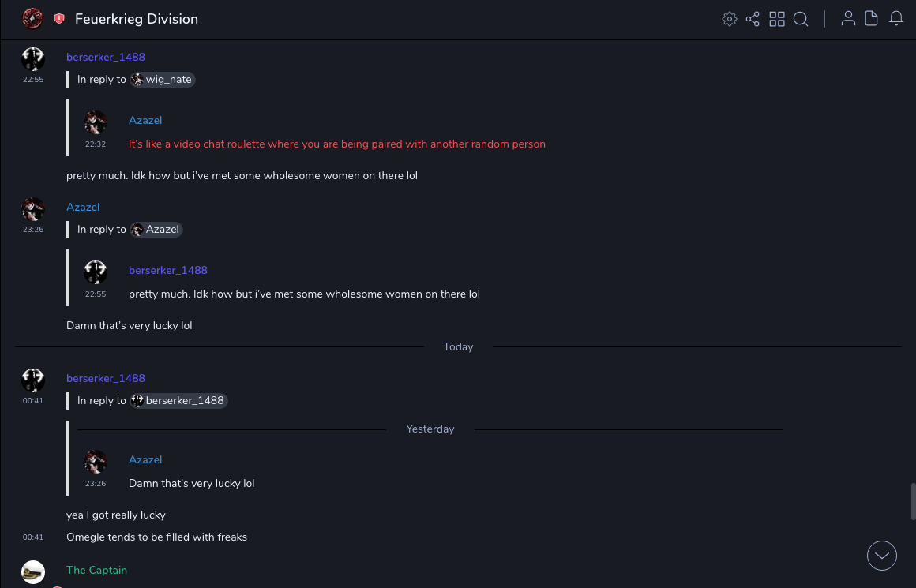
Task: Click the Azazel reply mention pill
Action: [x=156, y=230]
